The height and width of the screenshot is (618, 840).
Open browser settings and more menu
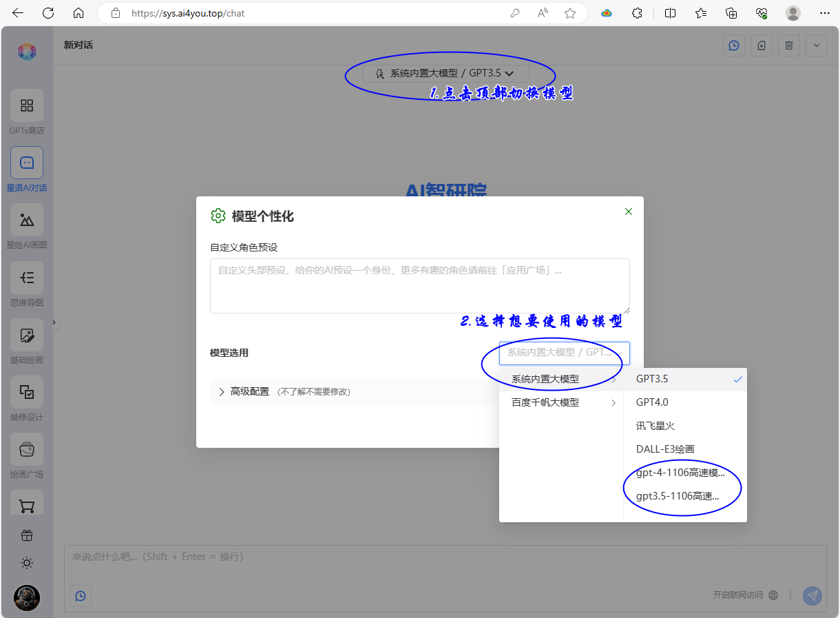(x=825, y=13)
